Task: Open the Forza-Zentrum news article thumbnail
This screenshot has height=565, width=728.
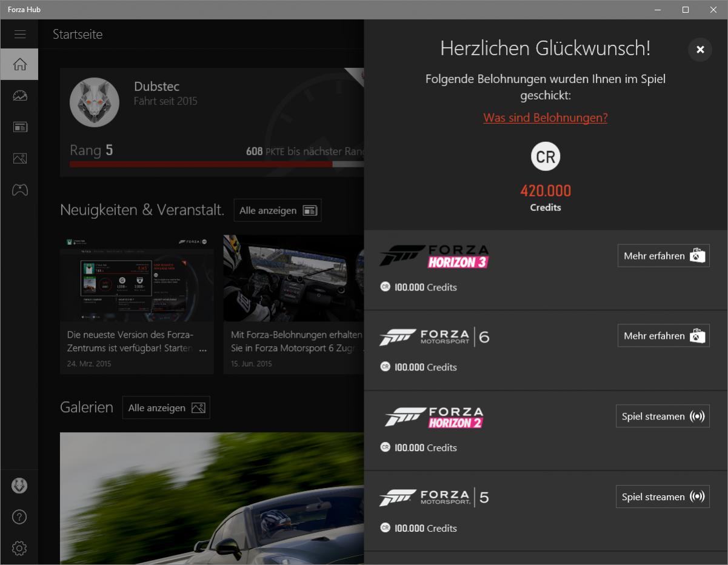Action: 137,278
